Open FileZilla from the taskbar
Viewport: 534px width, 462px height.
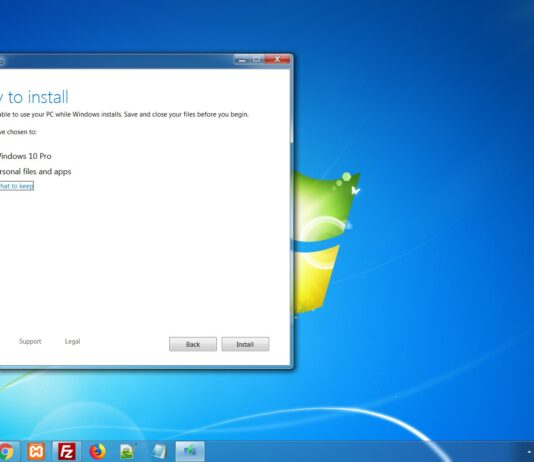tap(66, 451)
